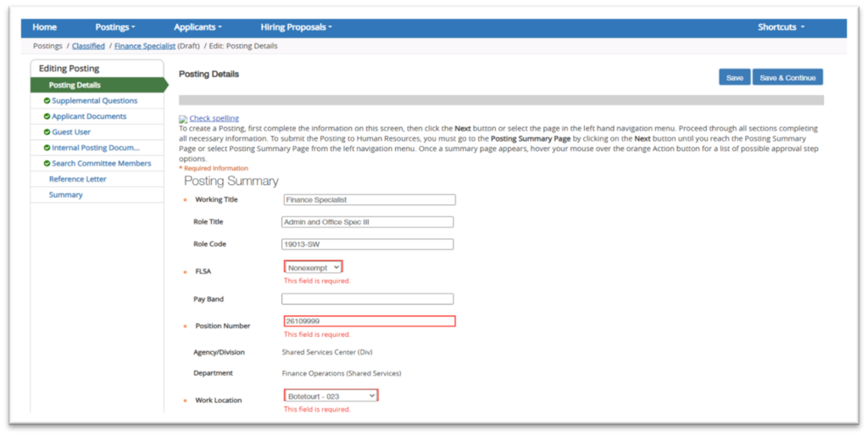868x436 pixels.
Task: Open the Shortcuts dropdown
Action: point(781,27)
